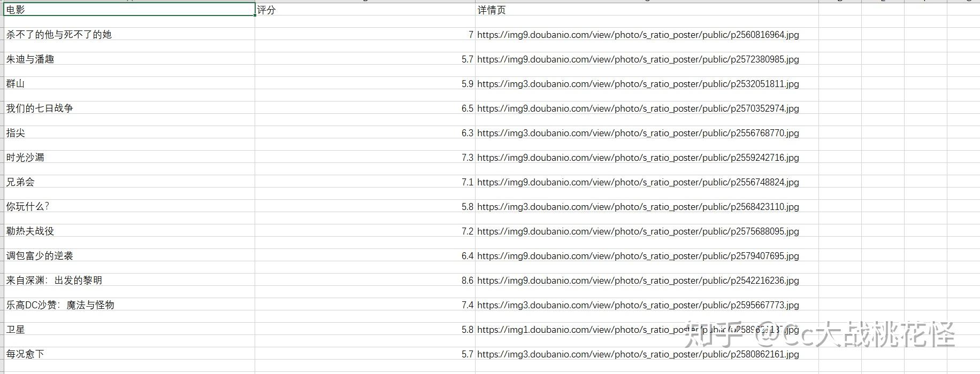Click the URL ending p2559242716.jpg
Viewport: 980px width, 374px height.
[x=638, y=157]
